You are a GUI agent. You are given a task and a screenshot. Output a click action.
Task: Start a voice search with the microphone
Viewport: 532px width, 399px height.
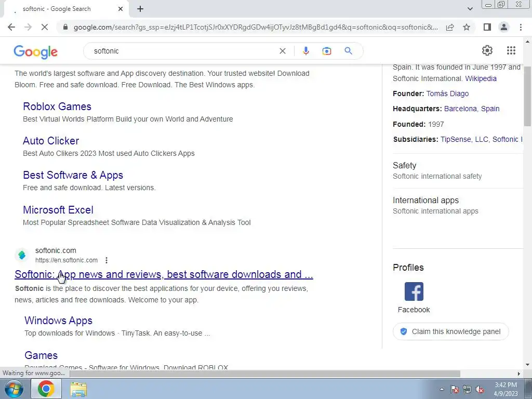(x=305, y=51)
